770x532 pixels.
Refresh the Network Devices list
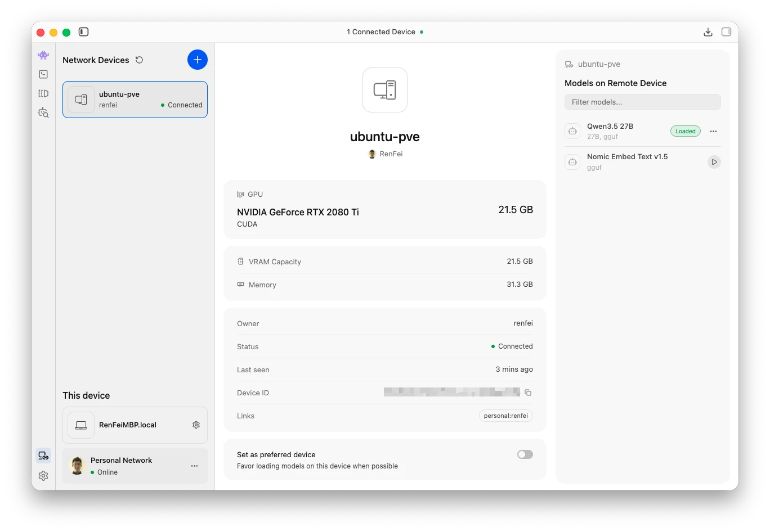[x=139, y=60]
